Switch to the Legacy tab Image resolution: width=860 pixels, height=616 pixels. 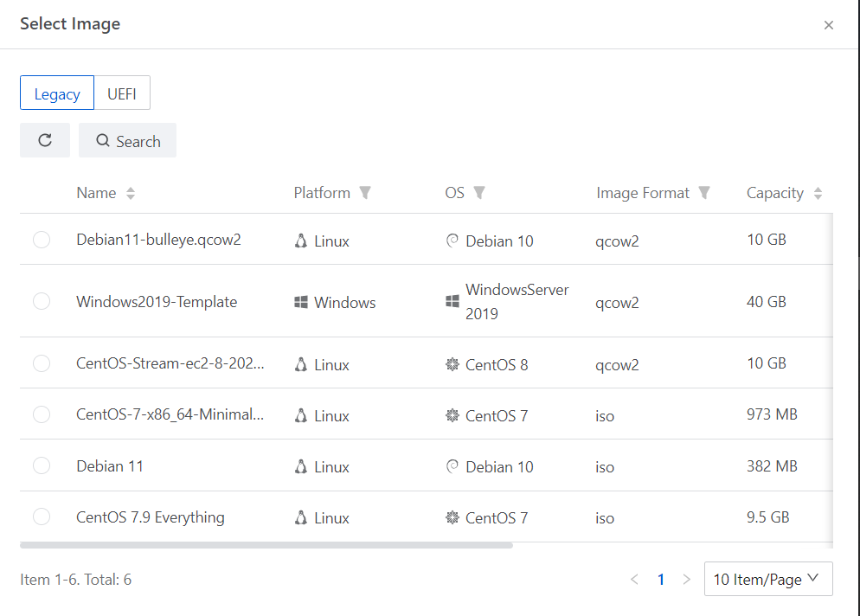57,94
